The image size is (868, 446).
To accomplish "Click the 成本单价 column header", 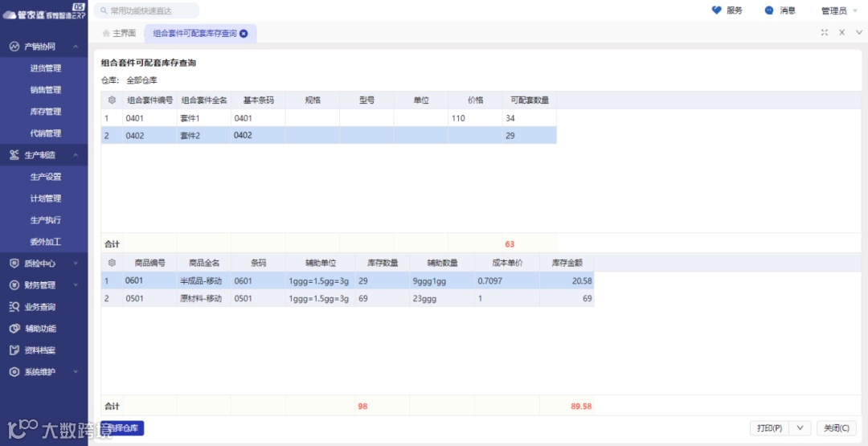I will 507,263.
